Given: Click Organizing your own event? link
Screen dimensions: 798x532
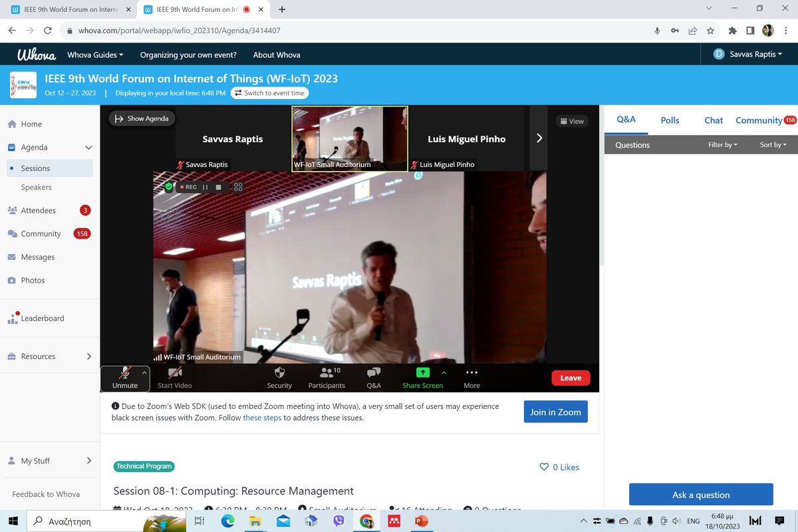Looking at the screenshot, I should (188, 55).
